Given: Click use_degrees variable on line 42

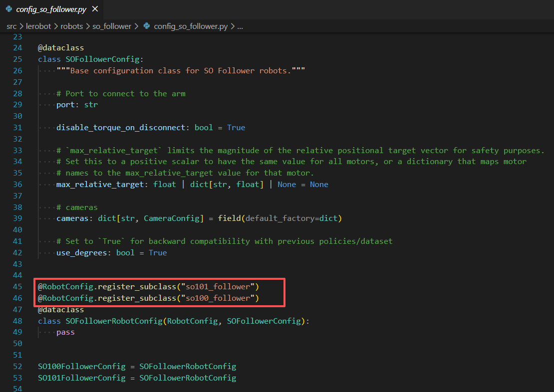Looking at the screenshot, I should [x=82, y=253].
